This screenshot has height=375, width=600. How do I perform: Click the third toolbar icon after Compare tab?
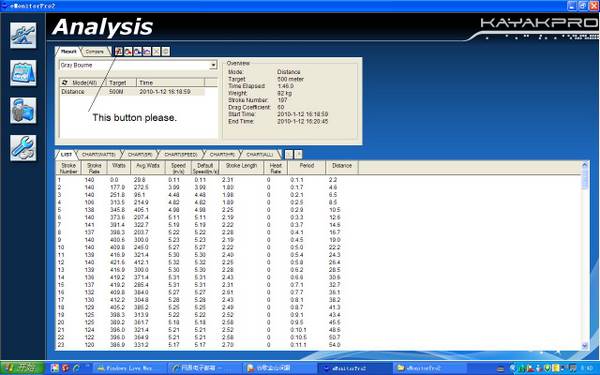click(x=137, y=51)
